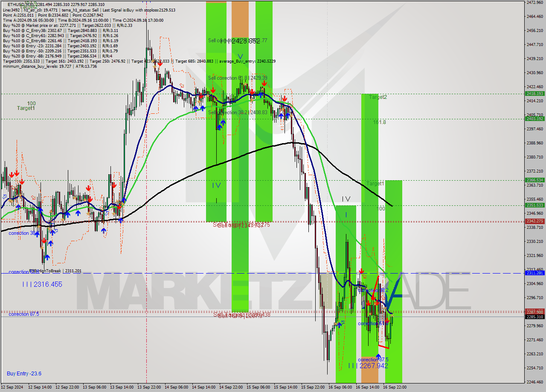Click the '16 Sep 06:00' time label
The width and height of the screenshot is (546, 392).
pos(340,387)
